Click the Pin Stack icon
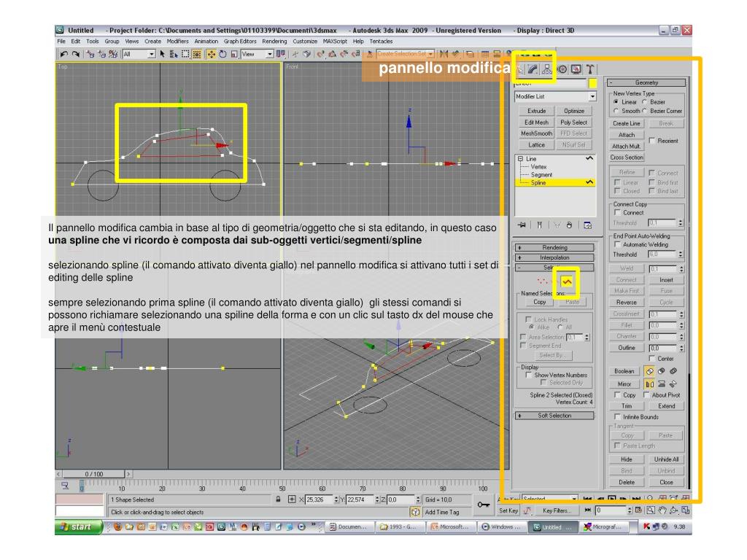 pyautogui.click(x=522, y=225)
